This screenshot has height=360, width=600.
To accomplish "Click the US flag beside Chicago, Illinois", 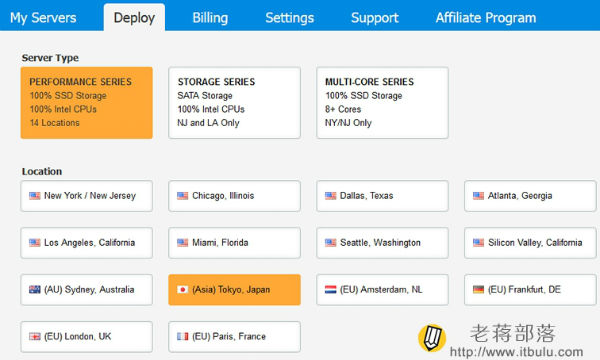I will (183, 196).
